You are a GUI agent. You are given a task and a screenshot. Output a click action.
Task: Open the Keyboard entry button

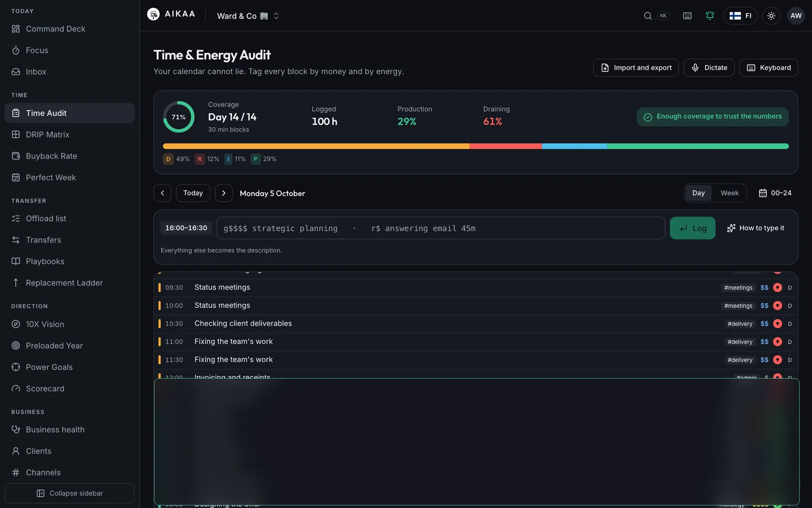(x=769, y=68)
